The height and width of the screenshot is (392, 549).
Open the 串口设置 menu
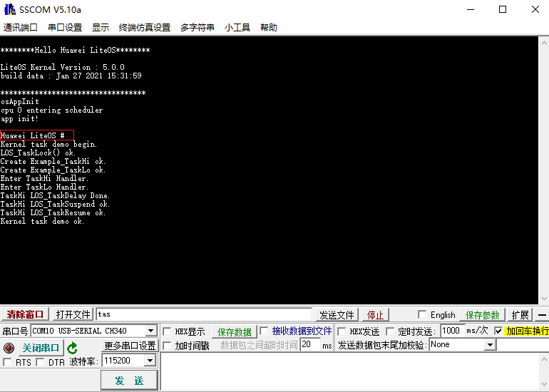[65, 27]
